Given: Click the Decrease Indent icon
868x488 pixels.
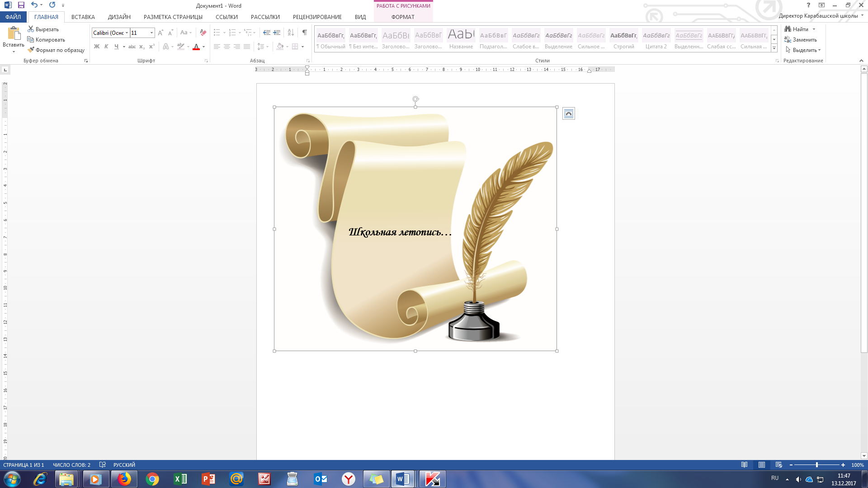Looking at the screenshot, I should pyautogui.click(x=266, y=33).
